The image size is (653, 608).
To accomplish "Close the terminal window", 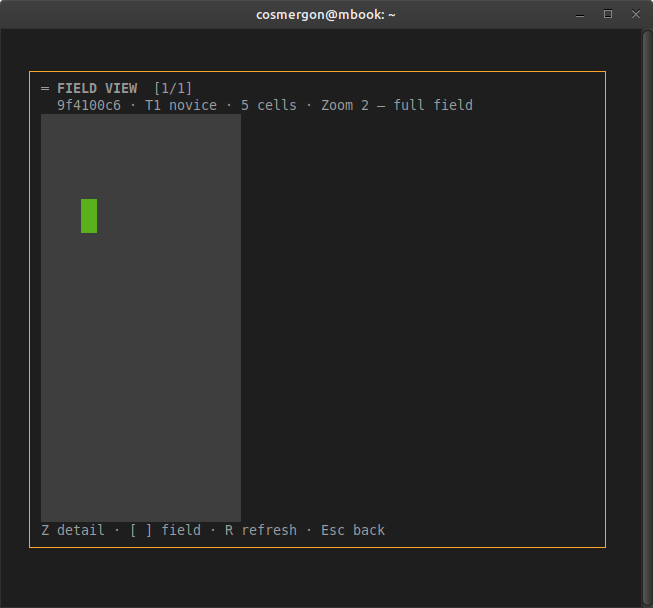I will point(636,14).
